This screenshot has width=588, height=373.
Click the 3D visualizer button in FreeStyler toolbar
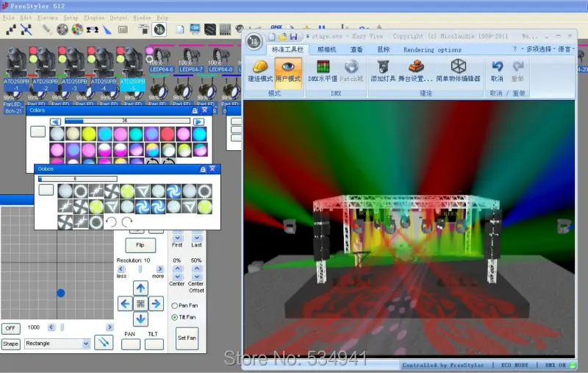tap(159, 29)
